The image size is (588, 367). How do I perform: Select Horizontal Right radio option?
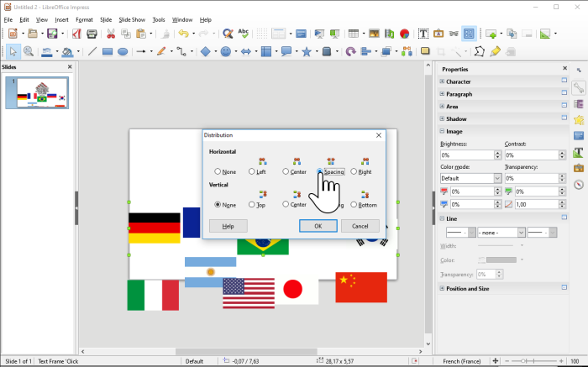(x=361, y=171)
